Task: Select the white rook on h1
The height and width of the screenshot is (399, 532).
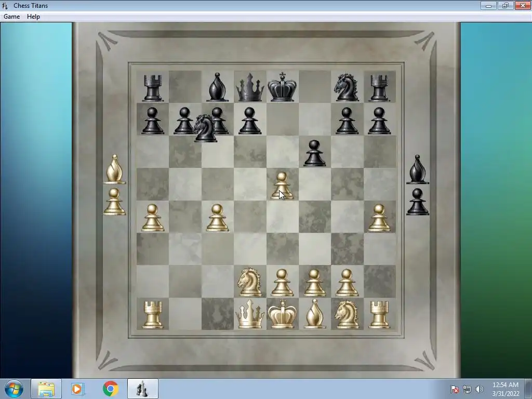Action: tap(379, 315)
